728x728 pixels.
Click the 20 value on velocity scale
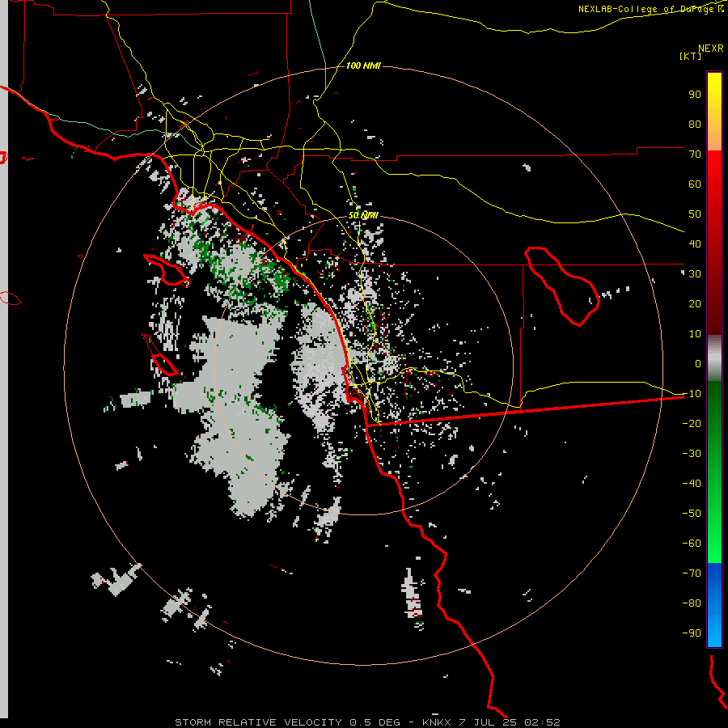695,304
